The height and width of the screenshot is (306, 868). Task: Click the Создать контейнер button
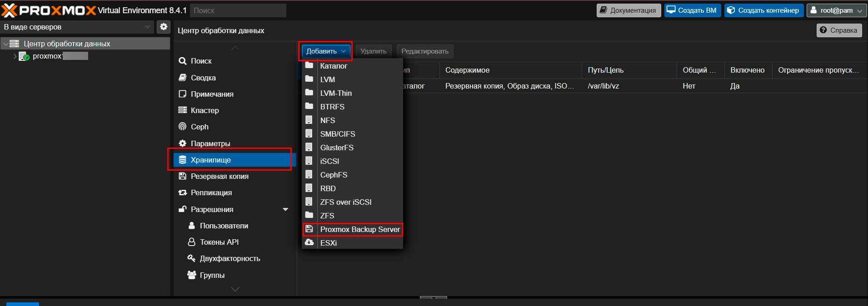tap(764, 10)
